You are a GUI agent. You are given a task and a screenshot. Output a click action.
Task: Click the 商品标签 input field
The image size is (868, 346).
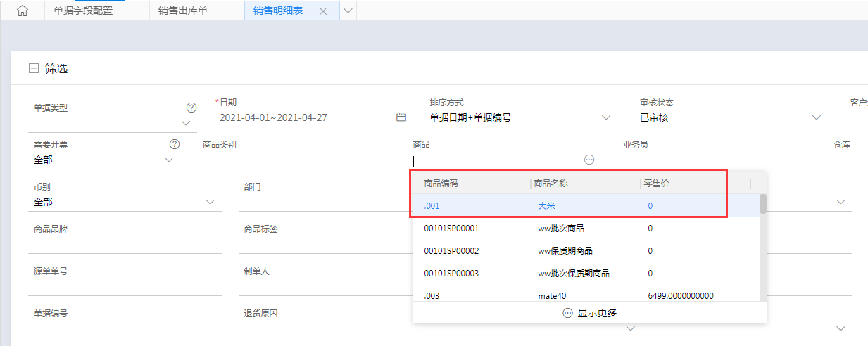pos(324,245)
